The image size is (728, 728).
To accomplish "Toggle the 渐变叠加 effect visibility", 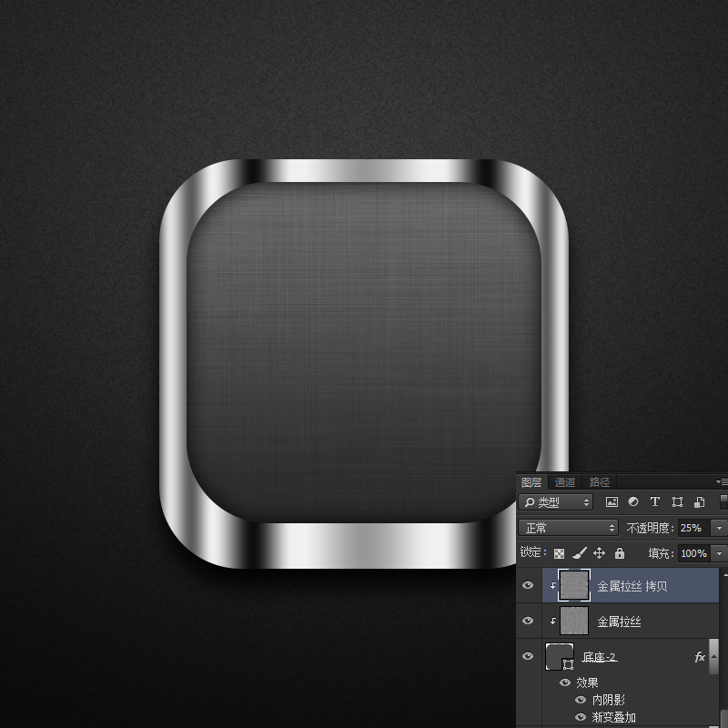I will [x=581, y=717].
